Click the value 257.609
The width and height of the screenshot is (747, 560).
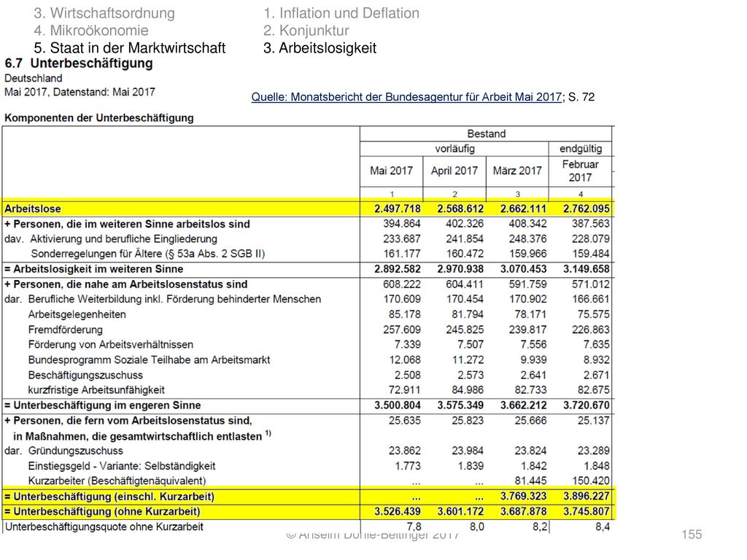pos(402,330)
